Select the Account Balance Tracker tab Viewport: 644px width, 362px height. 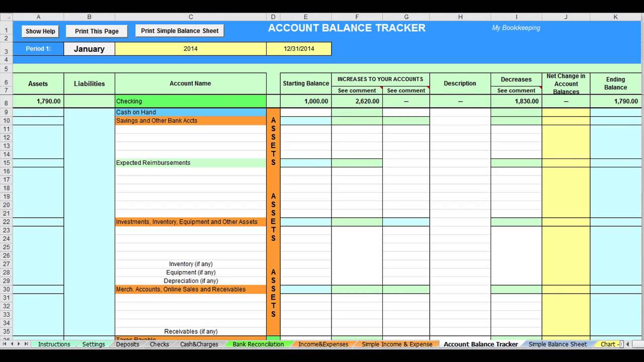[x=480, y=344]
